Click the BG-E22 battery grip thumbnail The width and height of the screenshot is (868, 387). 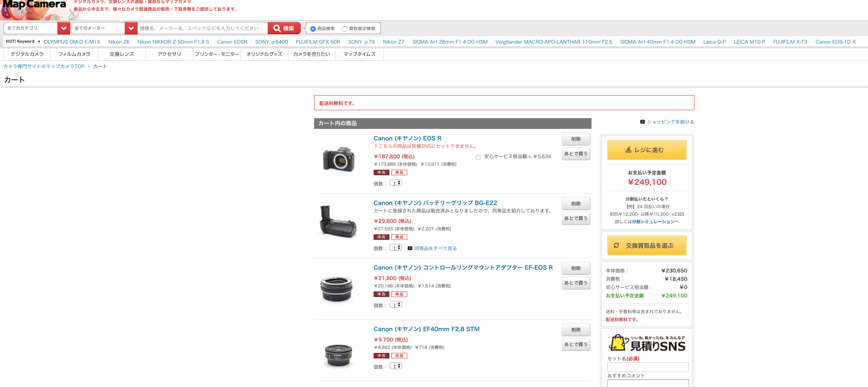(x=338, y=222)
